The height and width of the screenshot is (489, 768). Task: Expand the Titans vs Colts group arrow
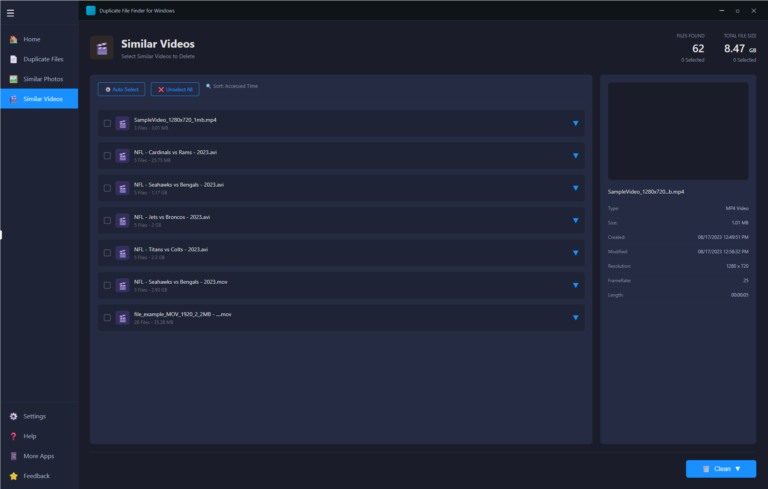pos(576,253)
